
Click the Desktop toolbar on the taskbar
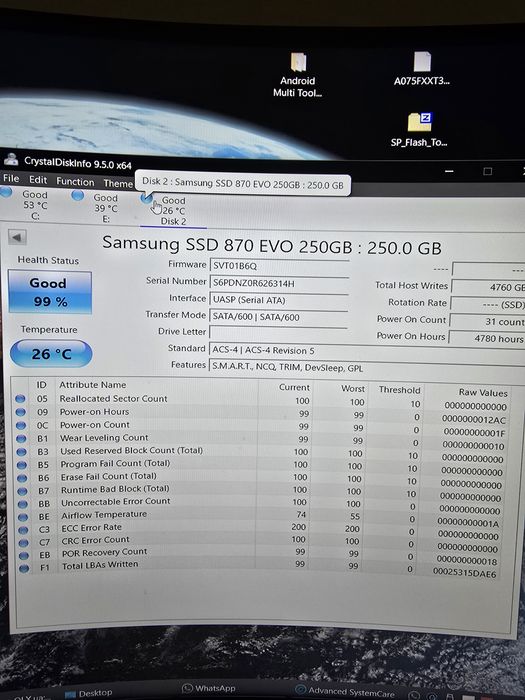[88, 693]
